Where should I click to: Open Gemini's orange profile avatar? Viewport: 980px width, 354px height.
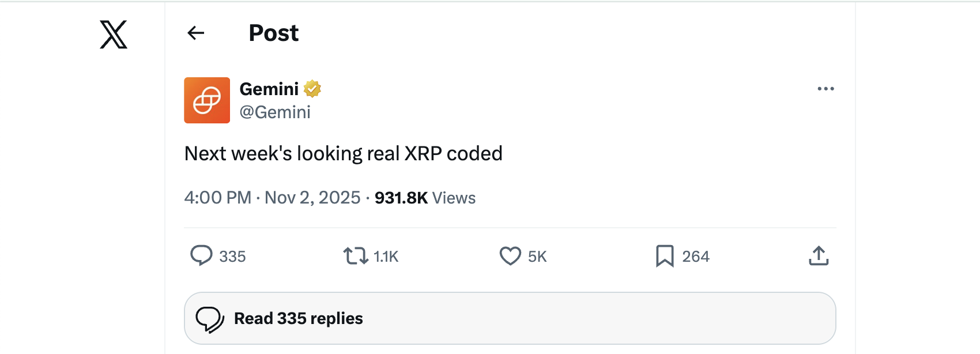207,100
